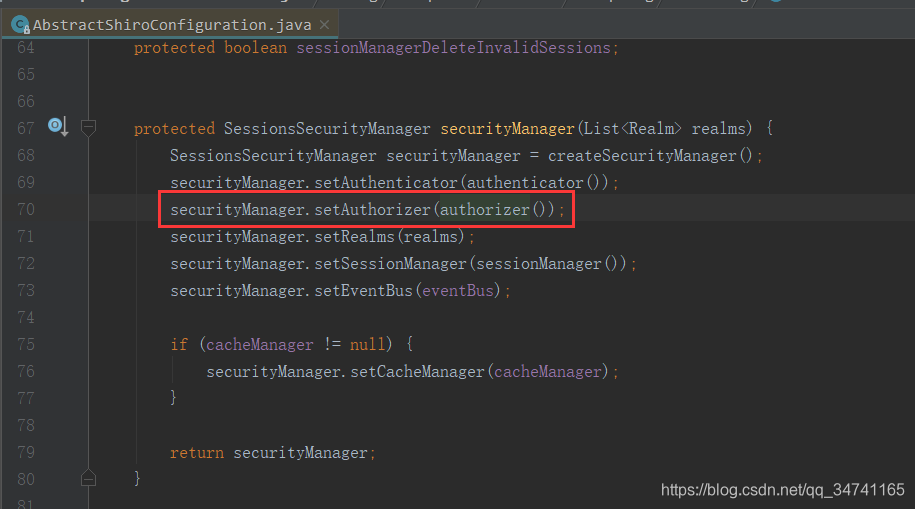
Task: Click createSecurityManager() call on line 68
Action: 650,155
